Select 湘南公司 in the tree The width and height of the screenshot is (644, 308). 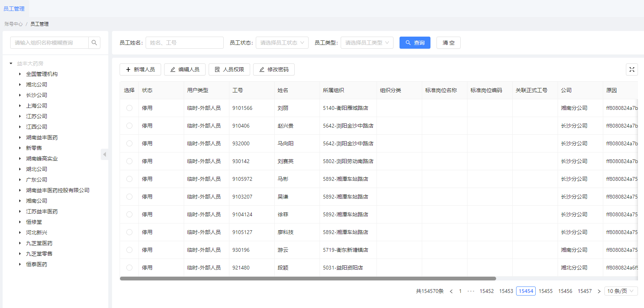37,201
